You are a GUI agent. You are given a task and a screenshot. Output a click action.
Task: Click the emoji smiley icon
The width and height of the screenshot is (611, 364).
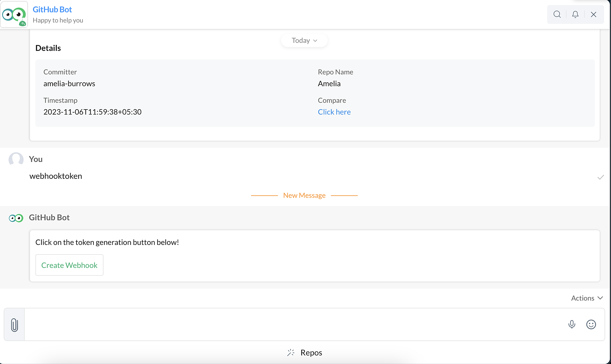(x=591, y=324)
